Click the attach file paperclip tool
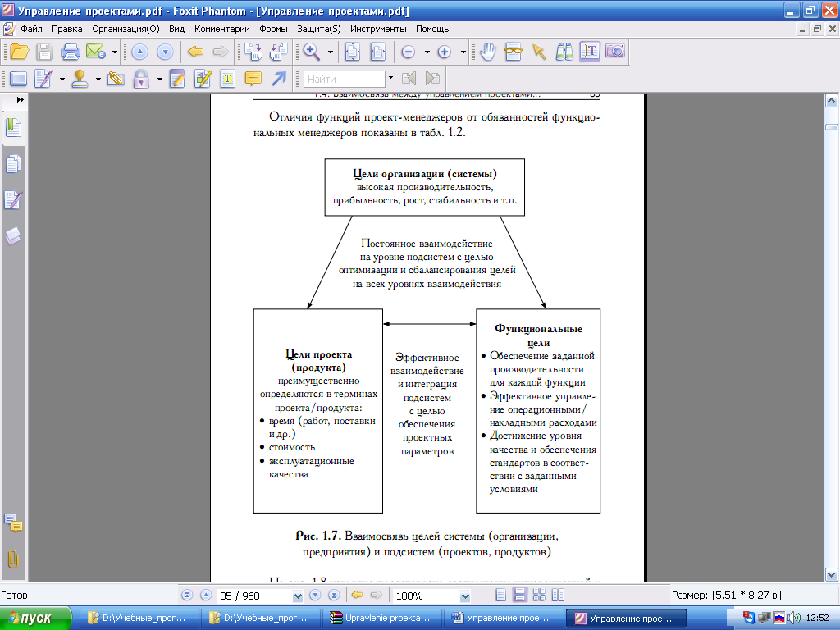Image resolution: width=840 pixels, height=630 pixels. coord(116,80)
